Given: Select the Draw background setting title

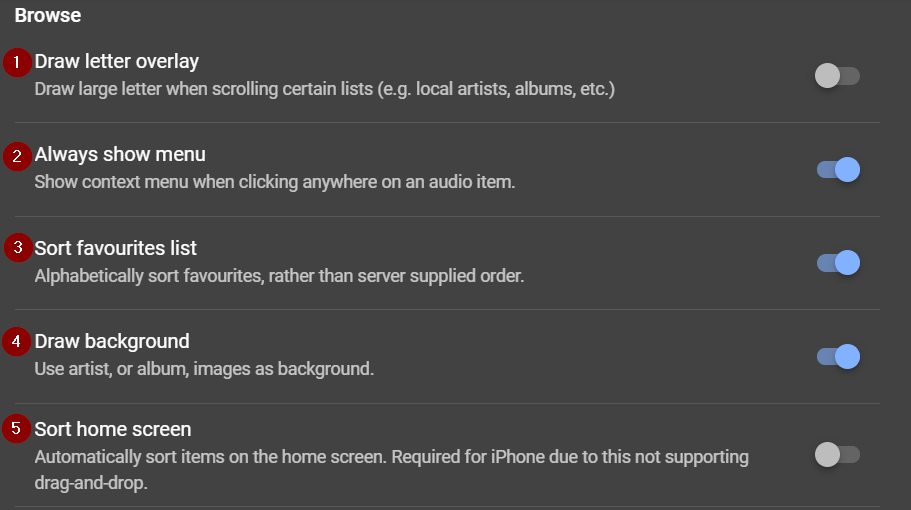Looking at the screenshot, I should (x=112, y=341).
